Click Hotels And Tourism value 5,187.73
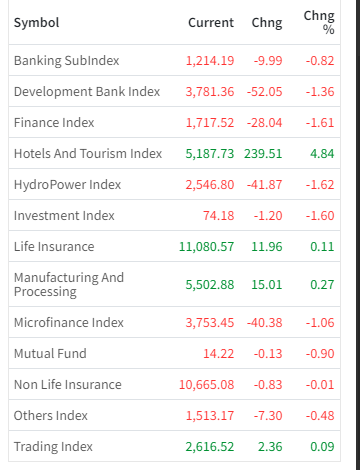This screenshot has height=470, width=360. click(x=210, y=154)
